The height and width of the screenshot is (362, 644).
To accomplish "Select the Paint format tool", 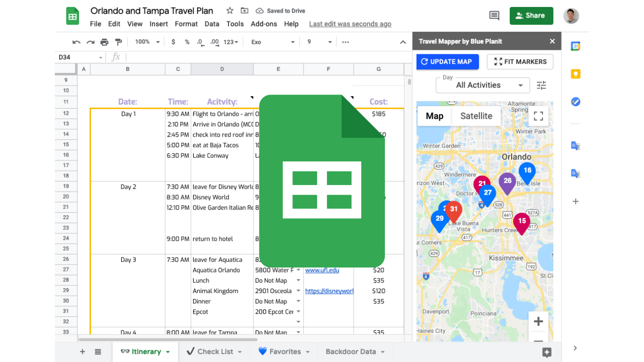I will point(119,42).
